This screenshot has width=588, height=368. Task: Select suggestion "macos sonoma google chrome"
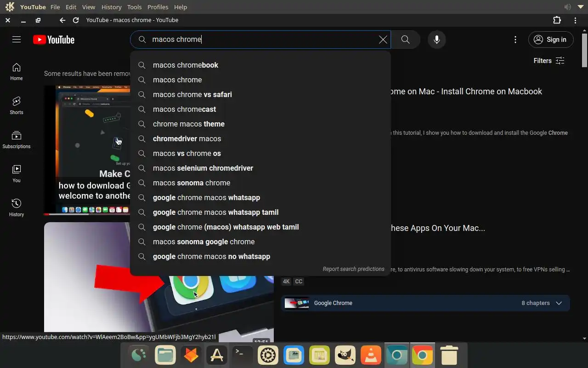point(260,242)
